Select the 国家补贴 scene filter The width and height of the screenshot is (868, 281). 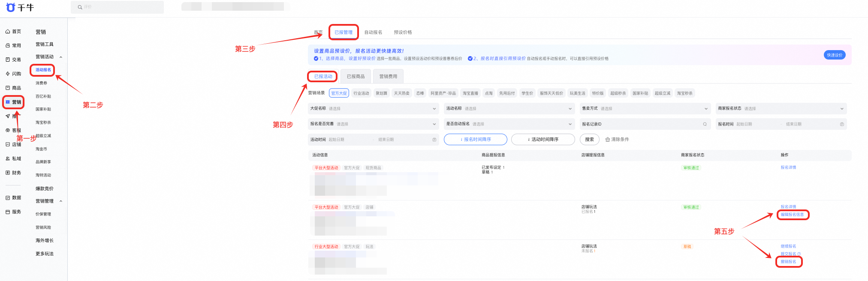pyautogui.click(x=640, y=93)
